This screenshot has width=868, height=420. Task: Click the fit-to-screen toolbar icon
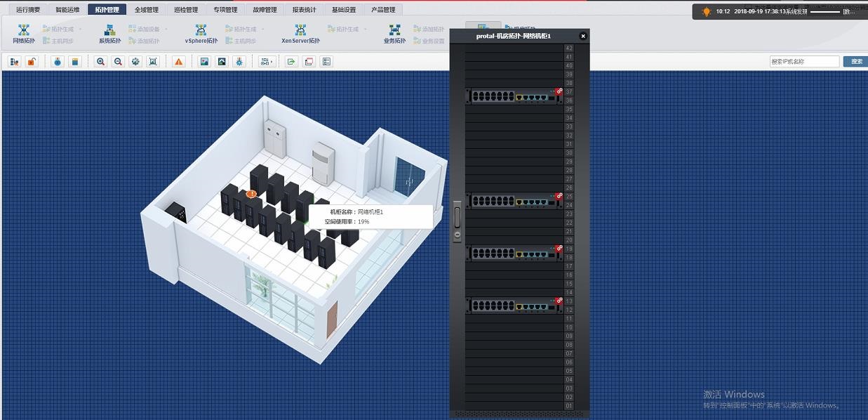[x=153, y=62]
